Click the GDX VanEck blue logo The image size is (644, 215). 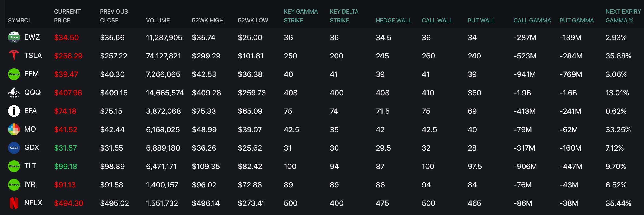point(14,148)
